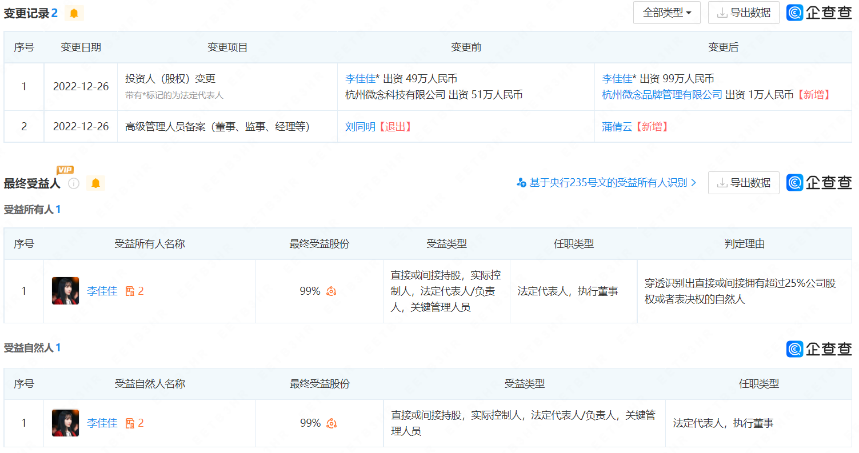Click equity chain icon beside 99% in 受益自然人 table
Image resolution: width=859 pixels, height=453 pixels.
click(331, 423)
